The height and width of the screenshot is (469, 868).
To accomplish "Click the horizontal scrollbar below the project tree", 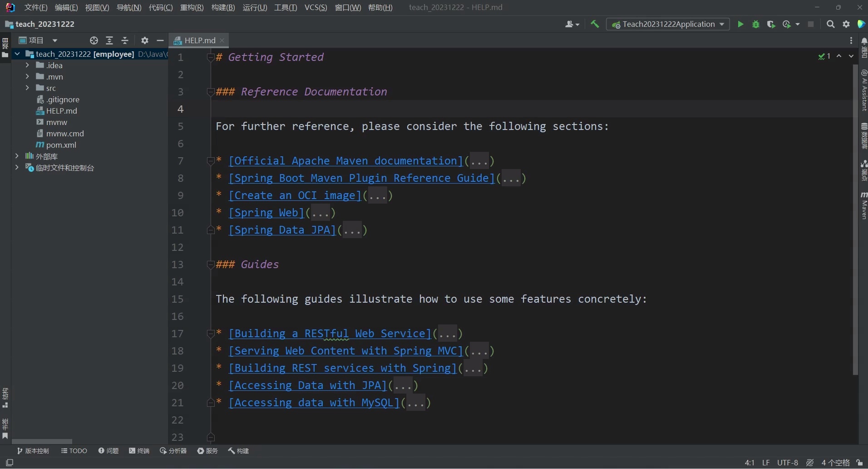I will pos(43,441).
